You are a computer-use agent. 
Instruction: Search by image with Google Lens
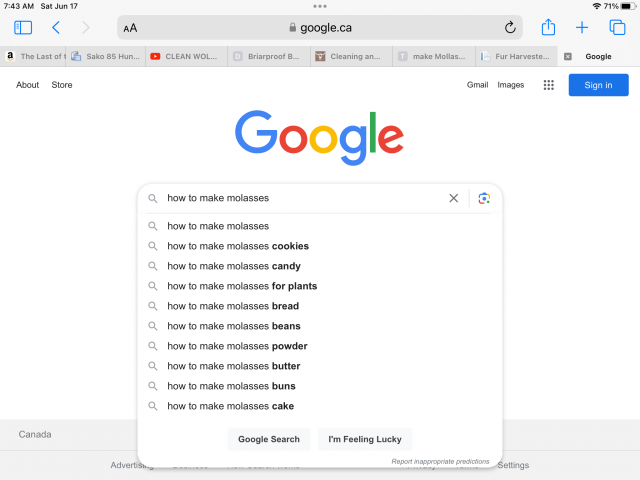[x=484, y=198]
